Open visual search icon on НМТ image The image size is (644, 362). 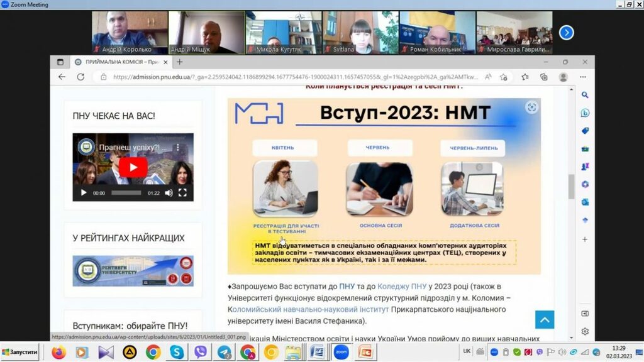tap(531, 107)
